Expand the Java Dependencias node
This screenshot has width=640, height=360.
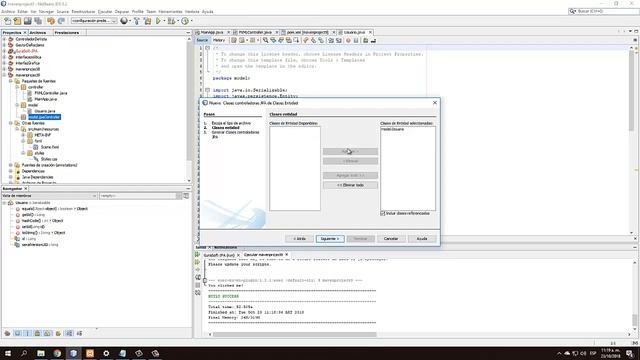coord(11,177)
